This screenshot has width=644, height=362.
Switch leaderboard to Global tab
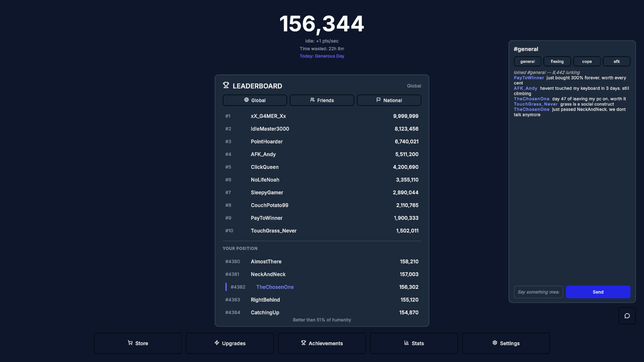tap(255, 100)
